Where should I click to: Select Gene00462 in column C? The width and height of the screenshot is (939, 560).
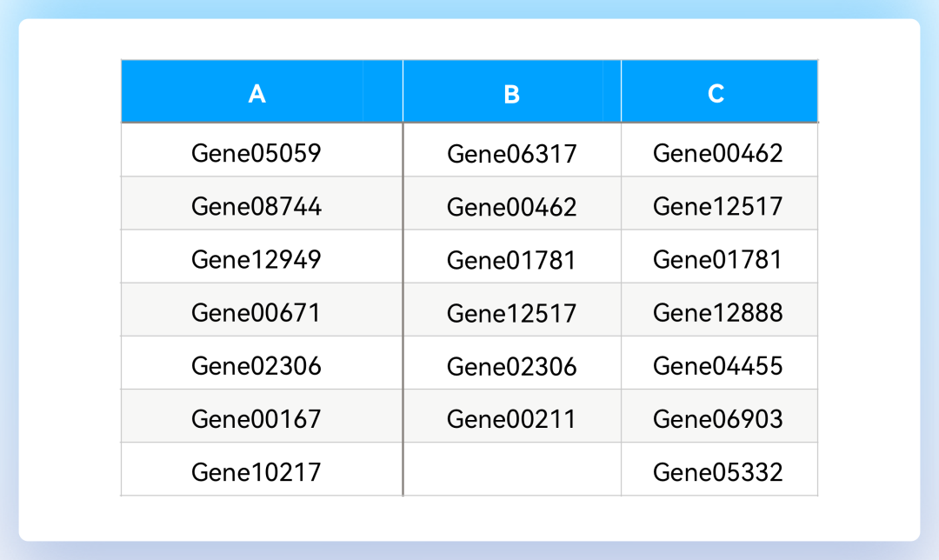[719, 150]
